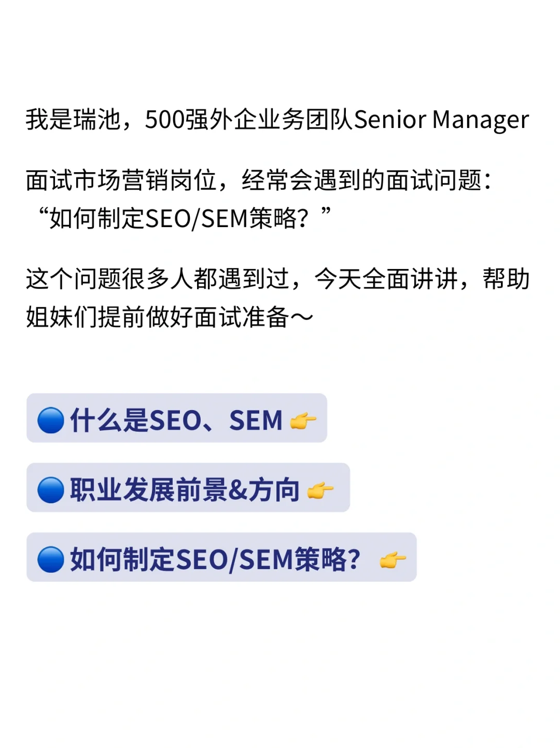Click blue circle beside 如何制定SEO/SEM策略 pill
560x748 pixels.
point(51,559)
